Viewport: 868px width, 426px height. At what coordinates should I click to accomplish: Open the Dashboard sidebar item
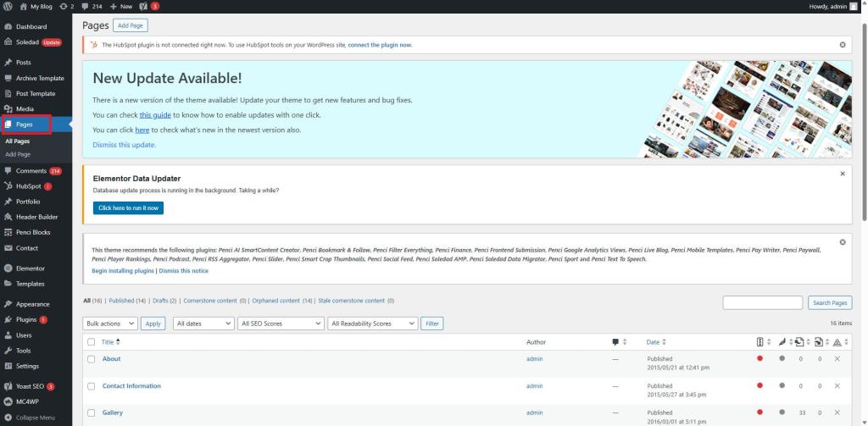pyautogui.click(x=31, y=26)
